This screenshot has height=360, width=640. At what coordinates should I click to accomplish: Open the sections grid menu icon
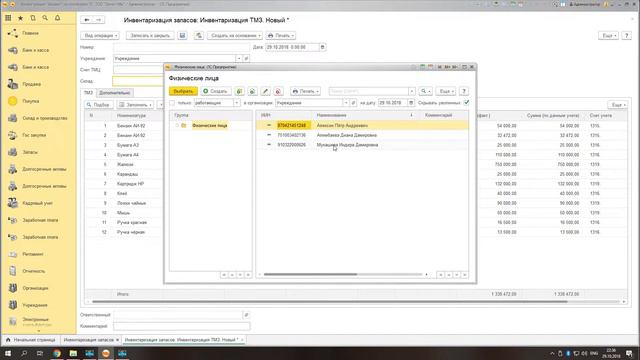click(8, 18)
